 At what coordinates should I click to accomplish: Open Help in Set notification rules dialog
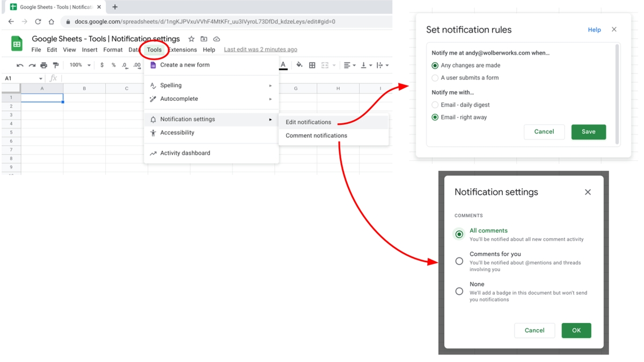tap(594, 29)
